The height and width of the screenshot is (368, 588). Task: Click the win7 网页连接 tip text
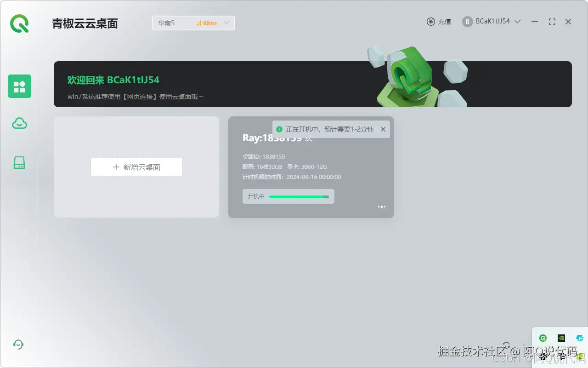click(x=135, y=97)
